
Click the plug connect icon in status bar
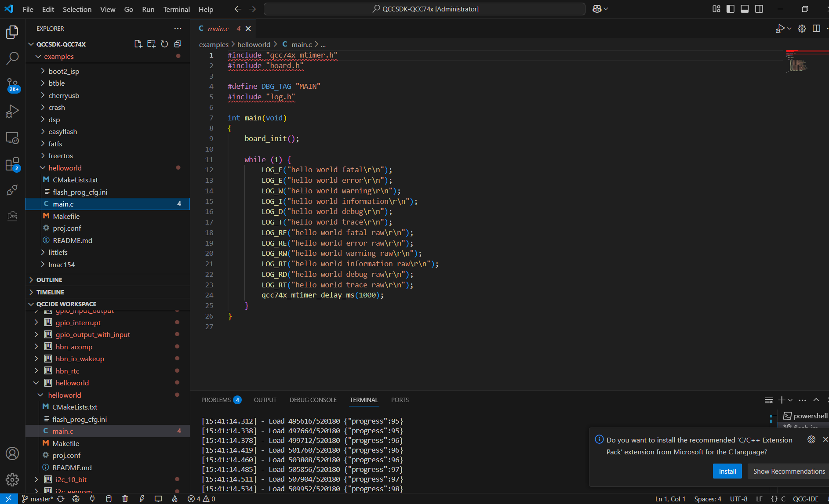(x=92, y=499)
